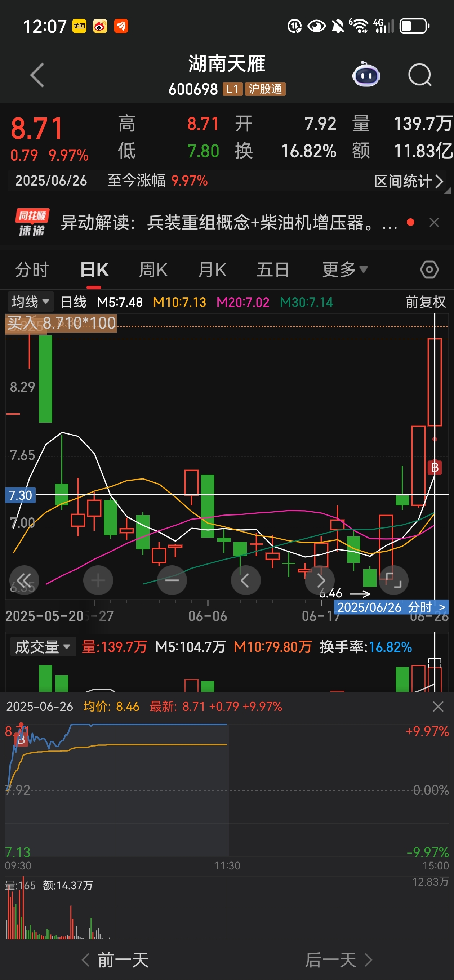Tap the red B buy marker on K-line
This screenshot has width=454, height=980.
[435, 467]
